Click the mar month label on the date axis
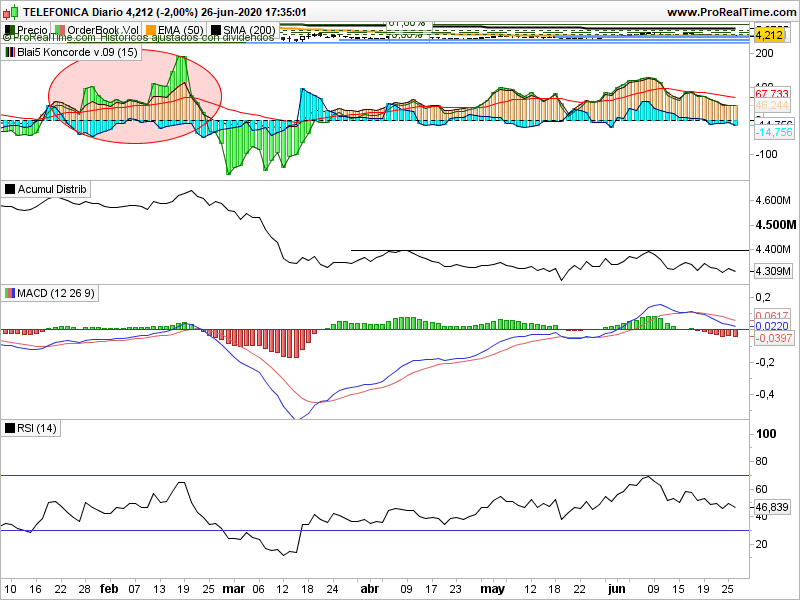800x600 pixels. (233, 589)
